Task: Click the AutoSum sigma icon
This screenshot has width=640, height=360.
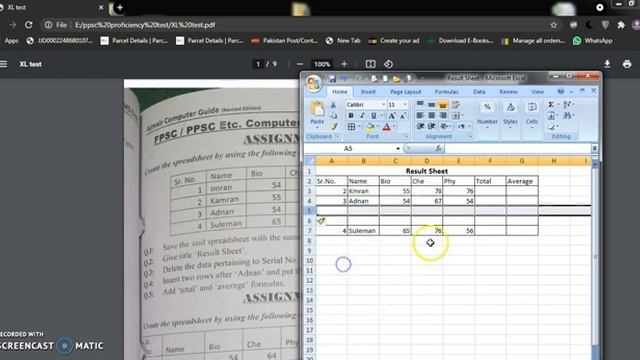Action: coord(551,105)
